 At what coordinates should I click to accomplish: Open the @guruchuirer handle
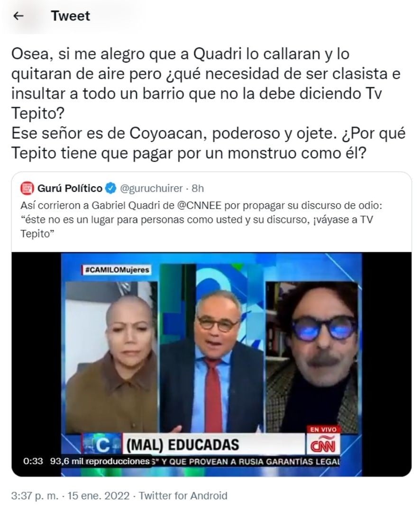click(x=151, y=188)
